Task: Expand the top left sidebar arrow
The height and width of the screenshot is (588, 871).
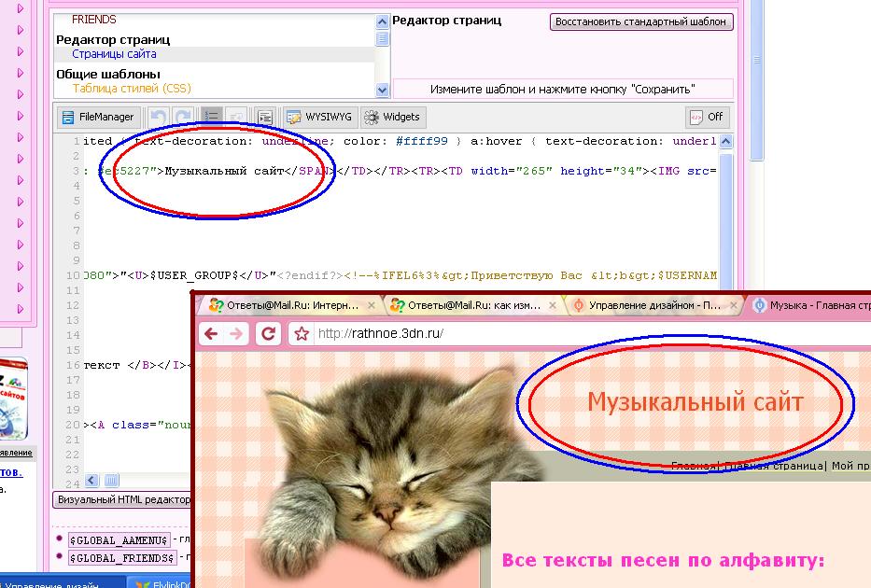Action: pyautogui.click(x=21, y=10)
